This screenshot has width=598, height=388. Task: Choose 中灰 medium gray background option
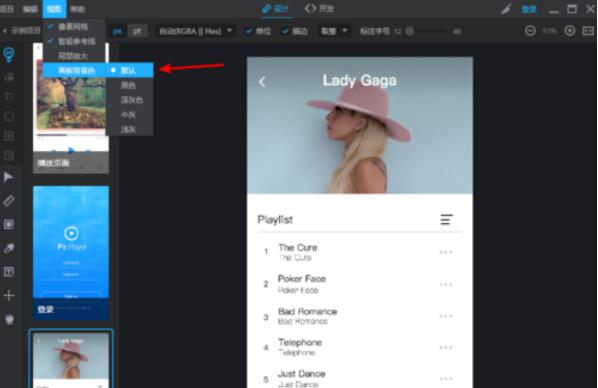(x=130, y=114)
